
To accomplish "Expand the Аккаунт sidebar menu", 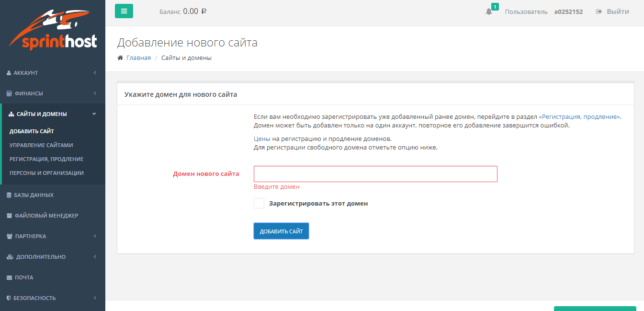I will click(x=52, y=73).
